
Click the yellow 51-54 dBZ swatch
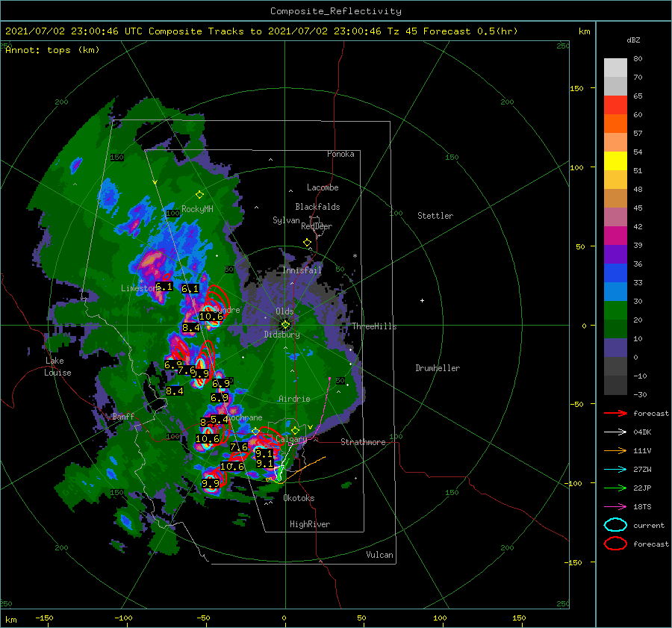click(x=615, y=161)
